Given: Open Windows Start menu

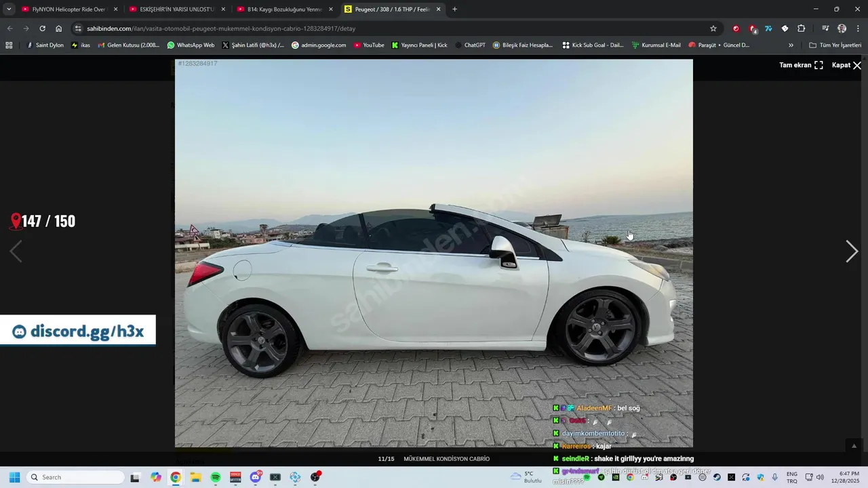Looking at the screenshot, I should pos(14,477).
